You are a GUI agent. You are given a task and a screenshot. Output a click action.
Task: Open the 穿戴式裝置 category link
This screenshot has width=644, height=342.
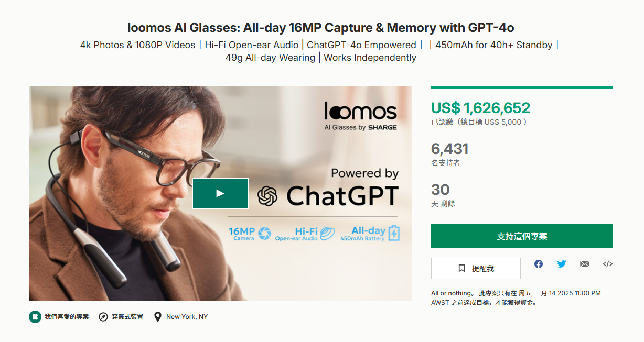(x=128, y=317)
